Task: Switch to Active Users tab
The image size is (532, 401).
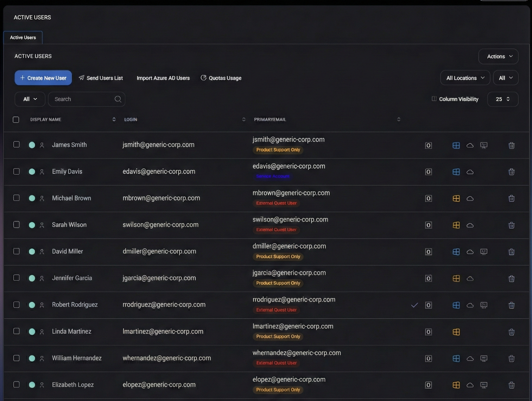Action: click(x=23, y=37)
